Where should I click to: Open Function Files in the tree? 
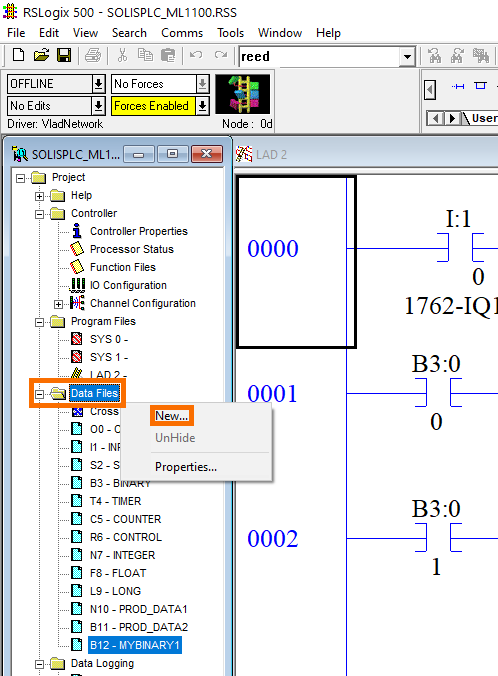pos(123,267)
